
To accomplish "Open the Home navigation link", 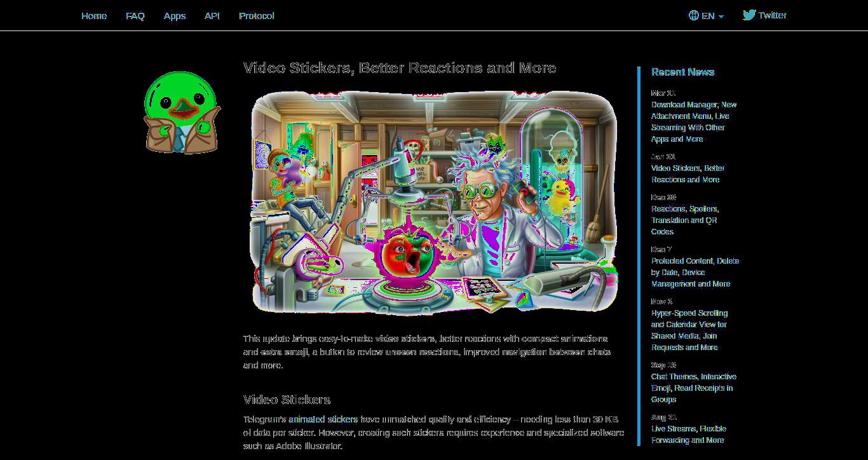I will pos(94,16).
